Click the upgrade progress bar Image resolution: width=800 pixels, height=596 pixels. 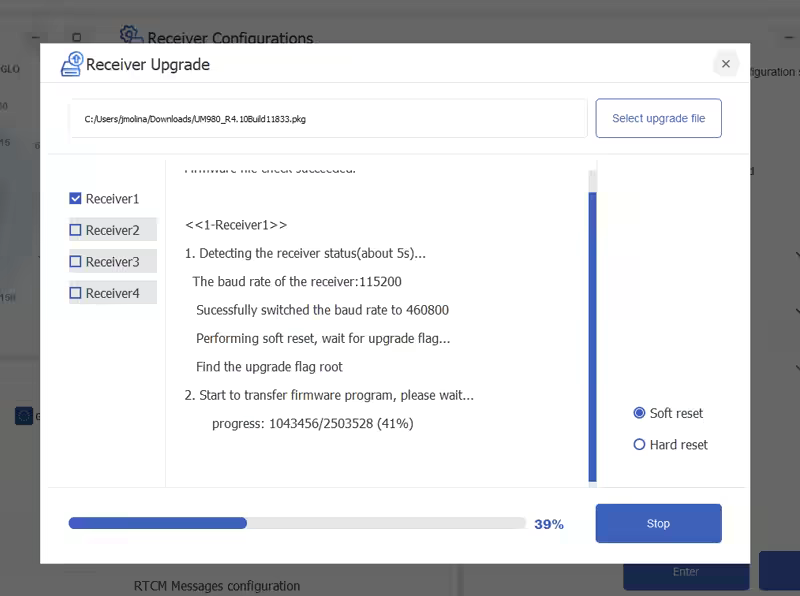(296, 523)
